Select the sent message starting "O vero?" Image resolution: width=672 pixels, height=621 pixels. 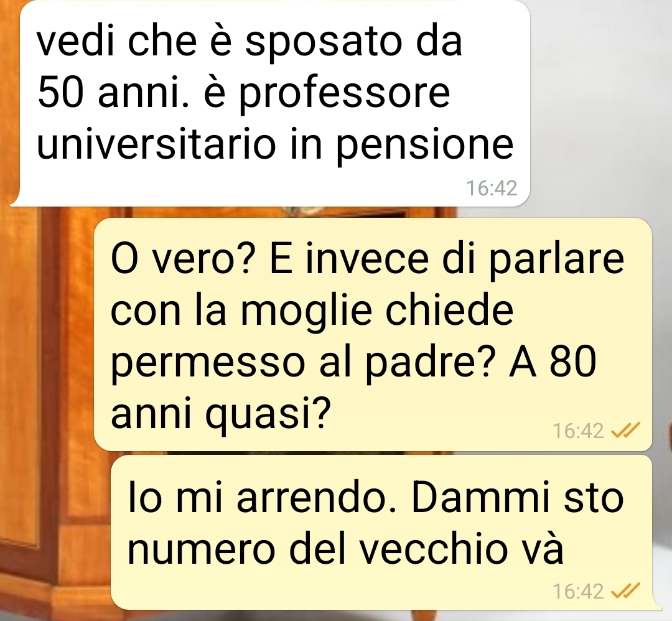pyautogui.click(x=373, y=334)
